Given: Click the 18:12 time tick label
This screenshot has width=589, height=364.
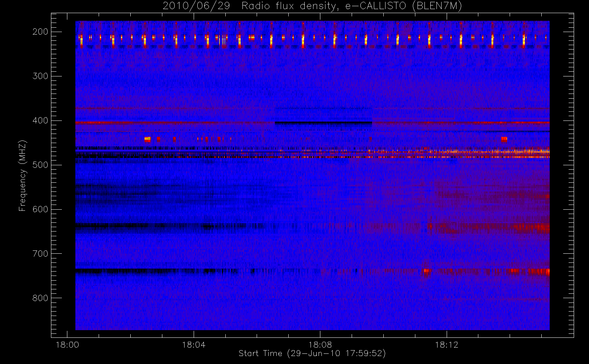Looking at the screenshot, I should [x=447, y=345].
